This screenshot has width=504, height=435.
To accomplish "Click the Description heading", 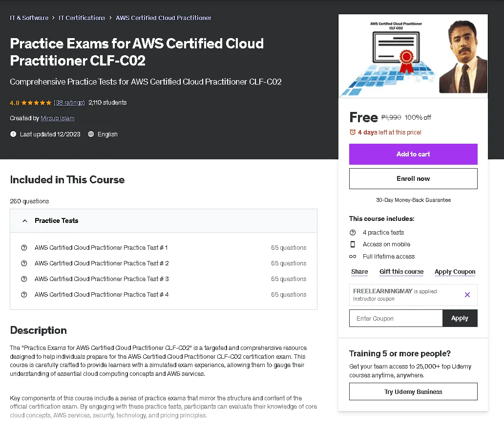I will [38, 330].
